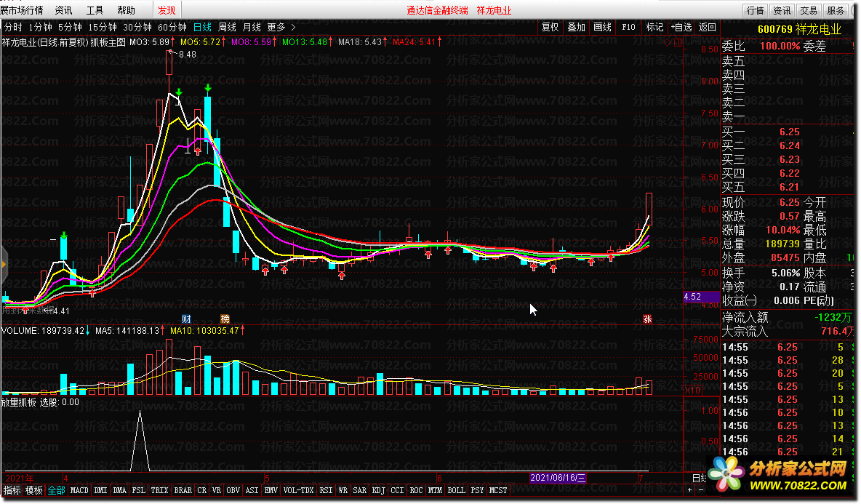
Task: Click the diamond icon near the price axis
Action: pyautogui.click(x=667, y=42)
